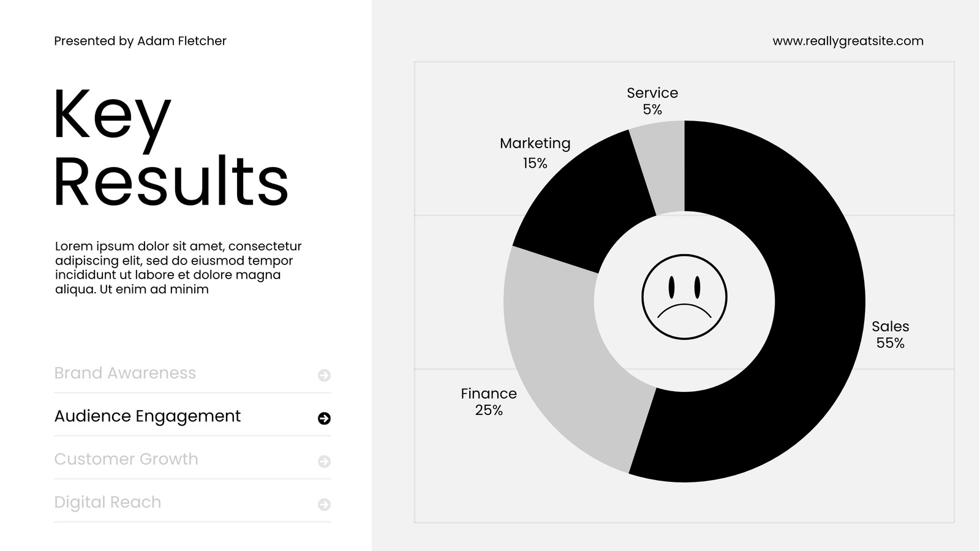Image resolution: width=980 pixels, height=551 pixels.
Task: Click the Sales 55% chart label
Action: [x=890, y=335]
